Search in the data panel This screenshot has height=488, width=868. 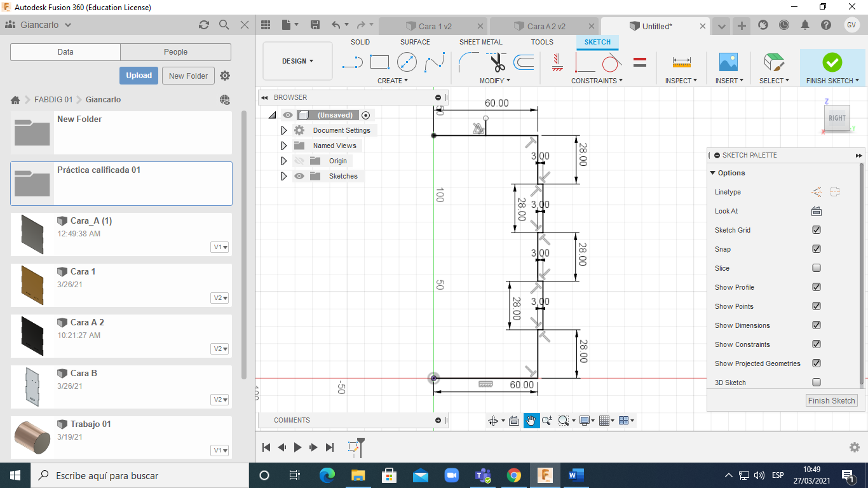[x=224, y=25]
